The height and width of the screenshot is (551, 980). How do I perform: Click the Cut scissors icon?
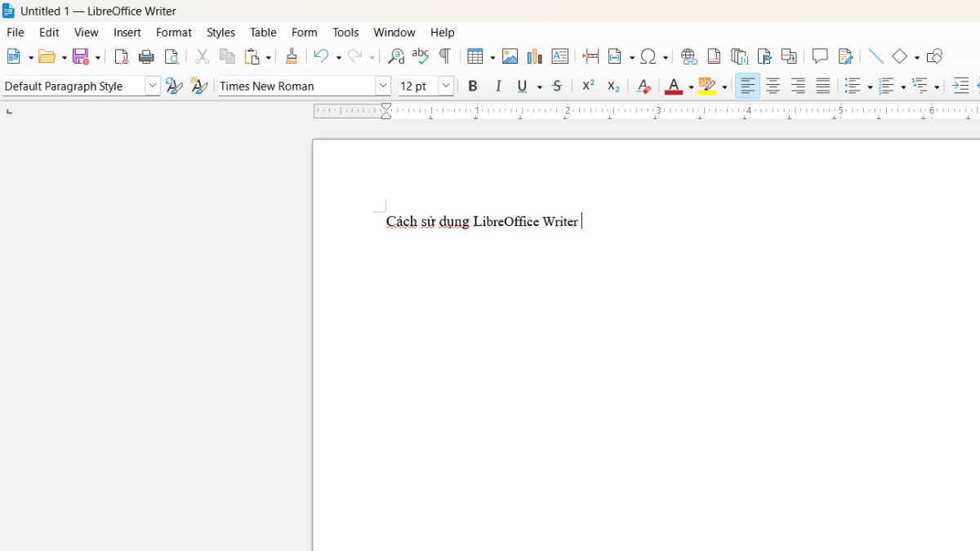(x=203, y=56)
